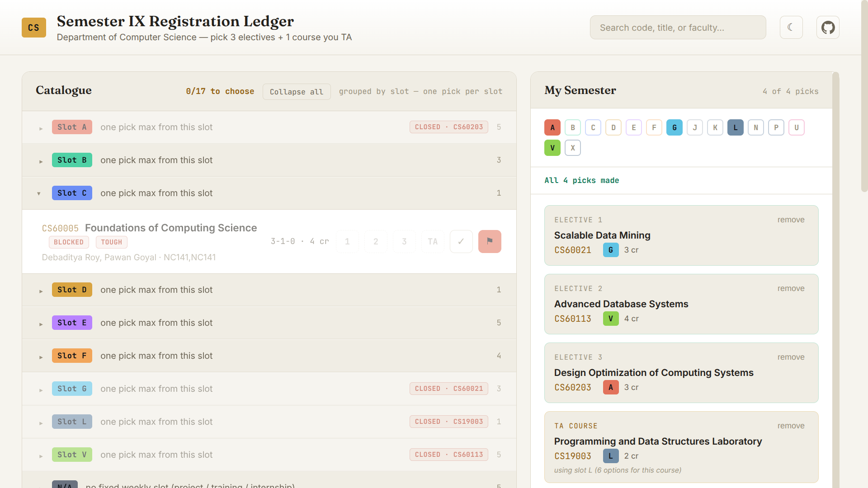Click the G slot badge on Scalable Data Mining
Viewport: 868px width, 488px height.
(x=611, y=250)
